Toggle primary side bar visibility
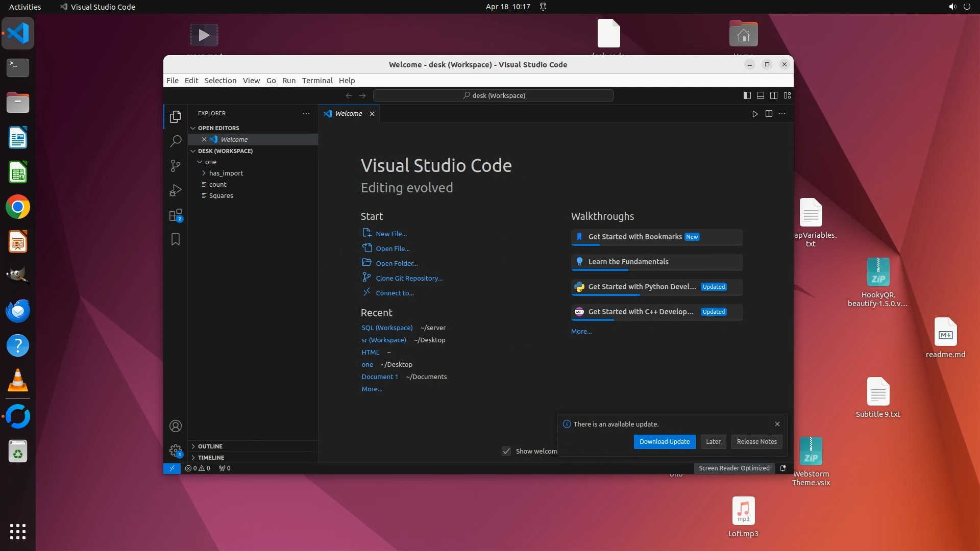The height and width of the screenshot is (551, 980). (747, 95)
